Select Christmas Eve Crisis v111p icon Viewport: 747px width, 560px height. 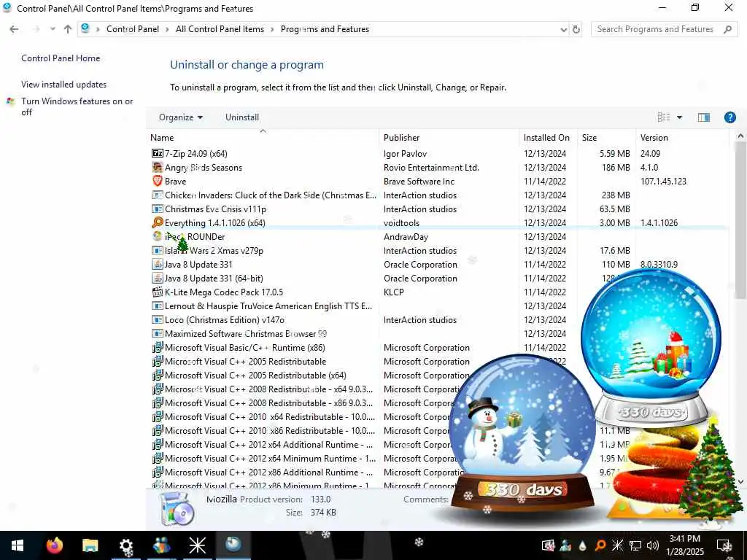tap(158, 209)
